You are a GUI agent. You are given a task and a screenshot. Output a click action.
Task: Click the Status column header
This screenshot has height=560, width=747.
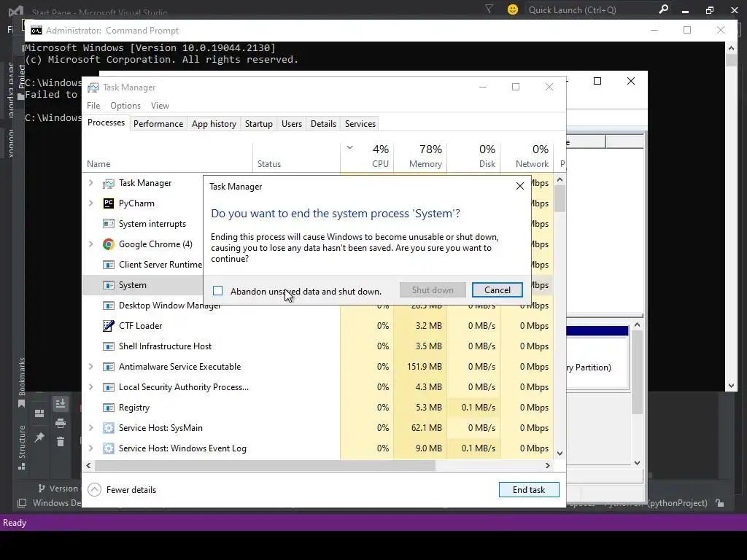296,157
